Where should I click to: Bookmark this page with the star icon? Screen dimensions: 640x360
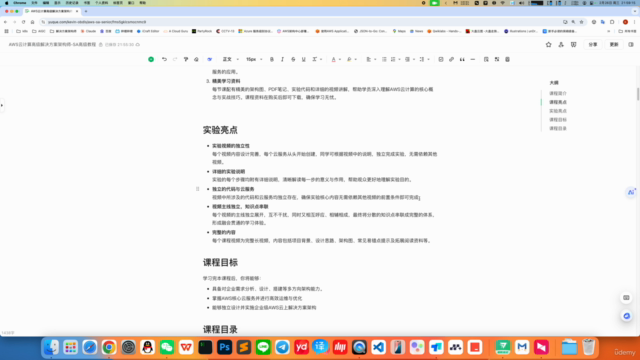[582, 22]
